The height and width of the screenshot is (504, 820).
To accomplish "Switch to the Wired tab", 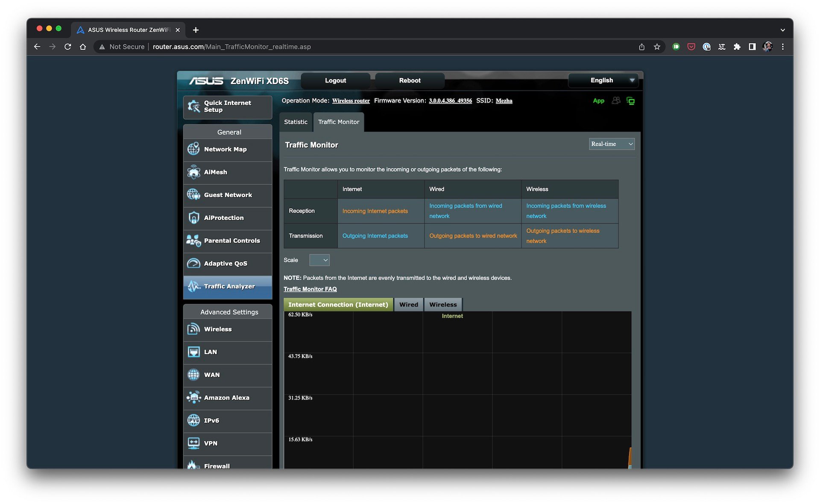I will point(408,304).
